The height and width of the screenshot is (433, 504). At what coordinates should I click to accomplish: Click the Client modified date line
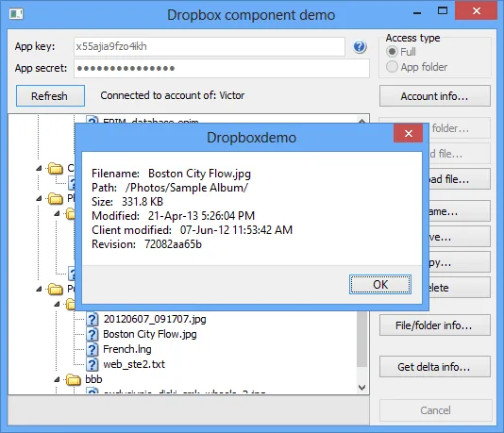click(192, 230)
